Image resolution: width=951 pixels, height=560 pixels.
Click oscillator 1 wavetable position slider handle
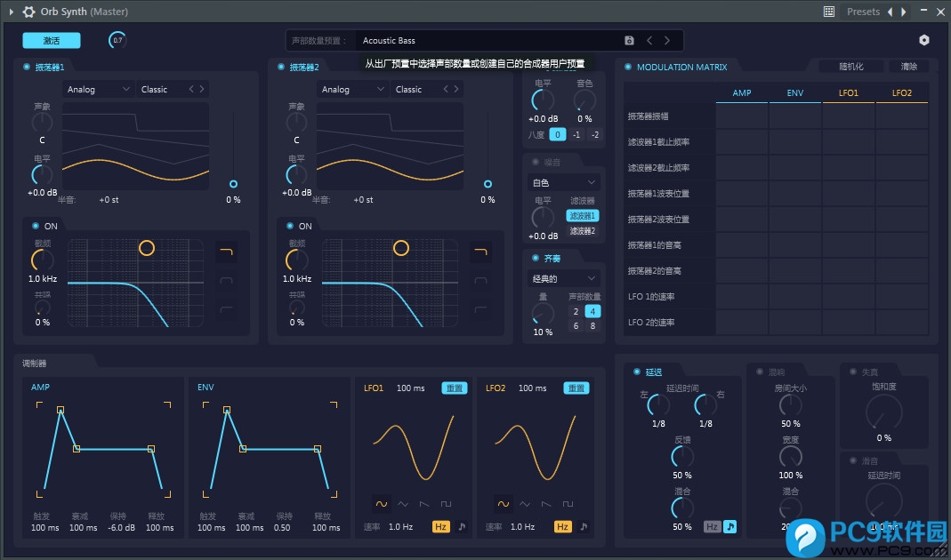tap(233, 184)
